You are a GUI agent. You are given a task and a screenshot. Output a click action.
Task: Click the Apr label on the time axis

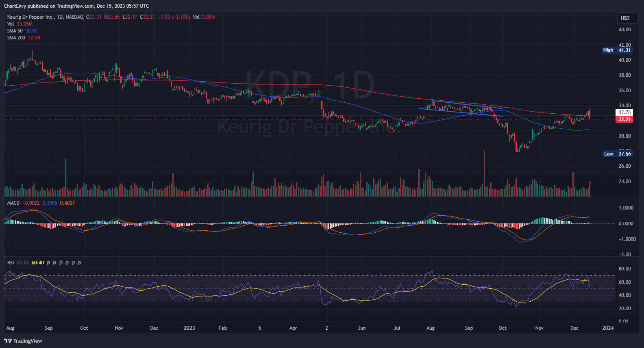(x=293, y=328)
